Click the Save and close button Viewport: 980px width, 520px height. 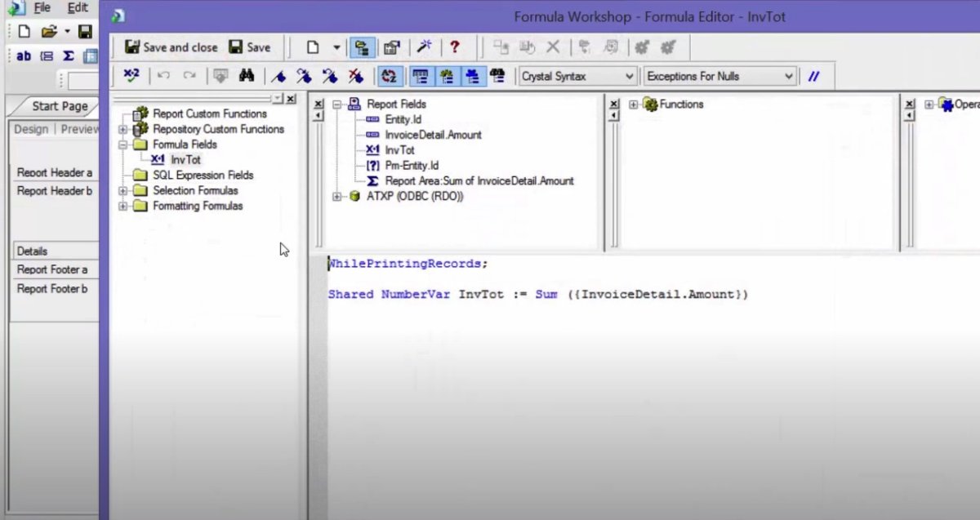[x=171, y=47]
